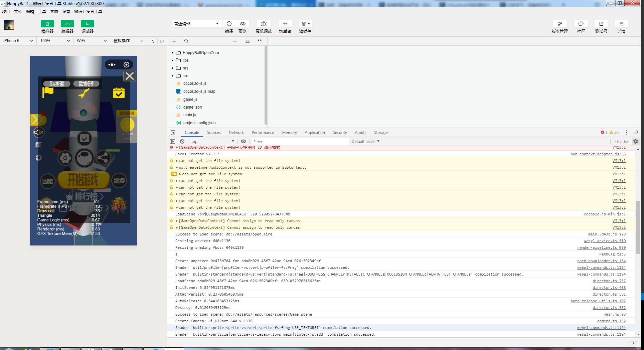This screenshot has height=350, width=644.
Task: Toggle the console sidebar icon
Action: click(173, 142)
